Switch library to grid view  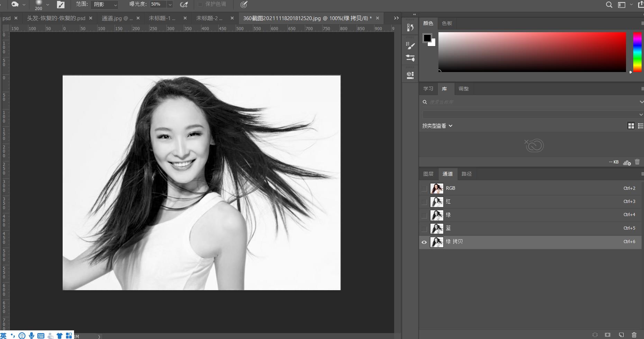tap(631, 126)
